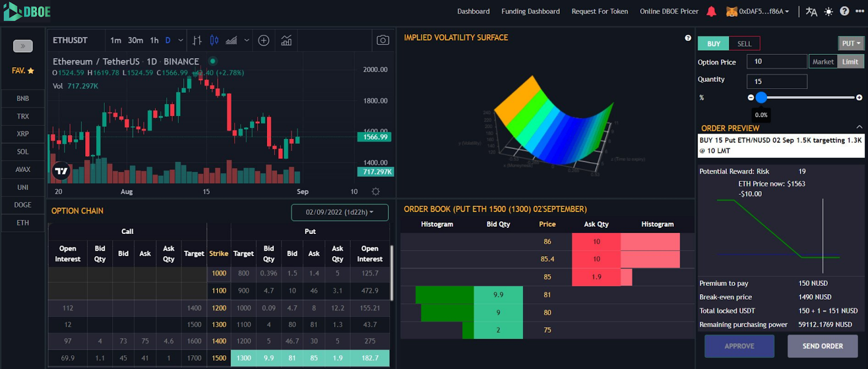The image size is (868, 369).
Task: Click the Option Price input field
Action: click(x=777, y=62)
